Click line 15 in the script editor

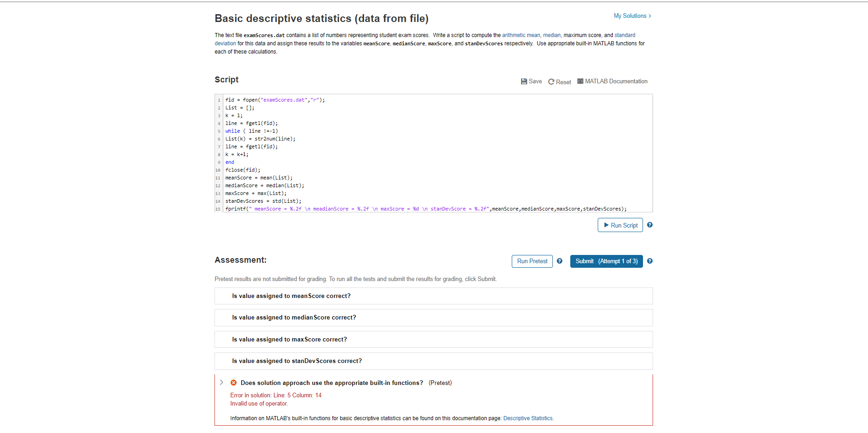click(412, 209)
